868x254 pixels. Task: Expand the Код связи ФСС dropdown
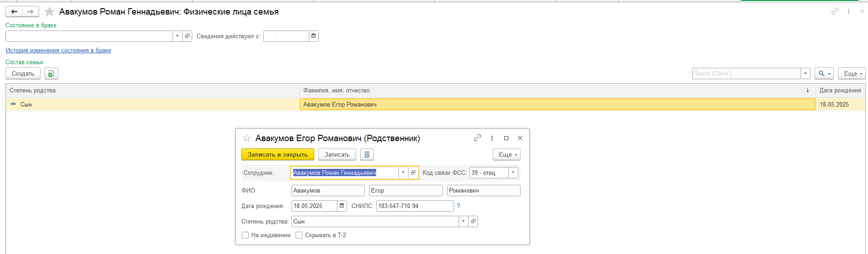coord(513,173)
